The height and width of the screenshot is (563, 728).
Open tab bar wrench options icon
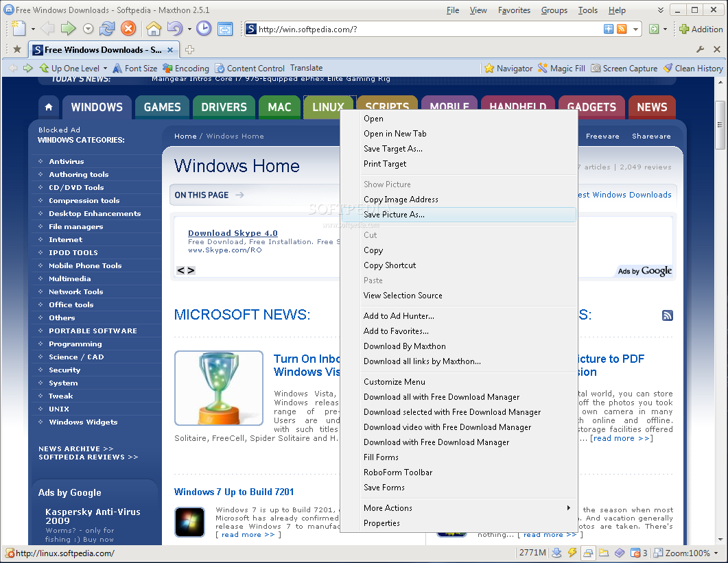701,49
